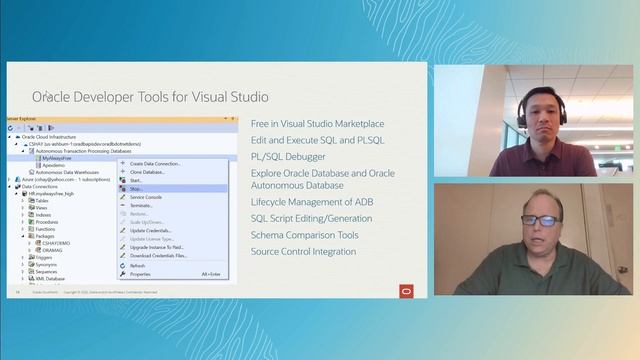The width and height of the screenshot is (640, 360).
Task: Click the Procedures folder icon
Action: tap(31, 222)
